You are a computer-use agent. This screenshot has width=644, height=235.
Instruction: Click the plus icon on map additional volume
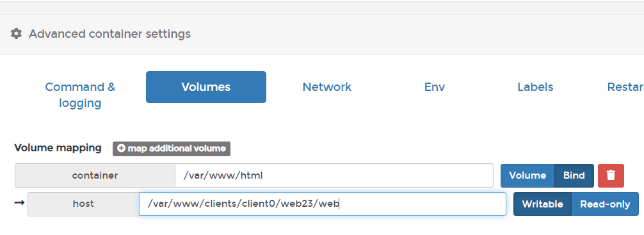pos(121,149)
